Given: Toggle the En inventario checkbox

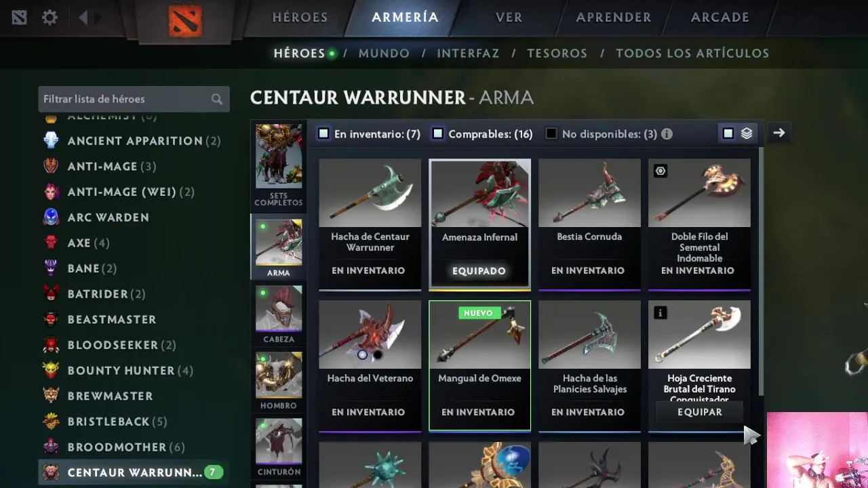Looking at the screenshot, I should 323,134.
